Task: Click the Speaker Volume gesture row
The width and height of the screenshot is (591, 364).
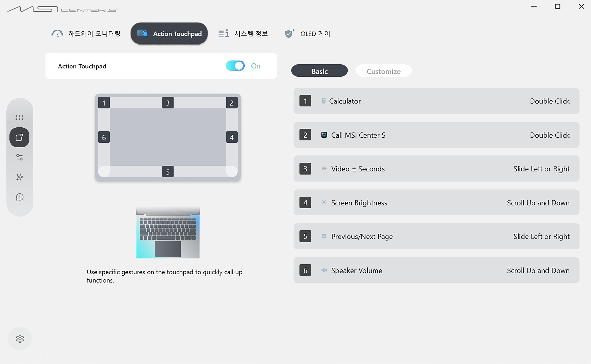Action: 436,270
